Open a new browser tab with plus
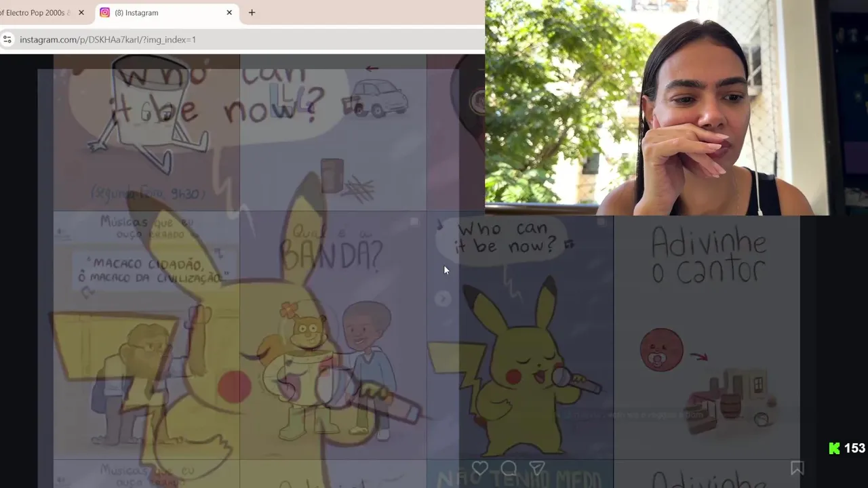This screenshot has width=868, height=488. point(252,12)
